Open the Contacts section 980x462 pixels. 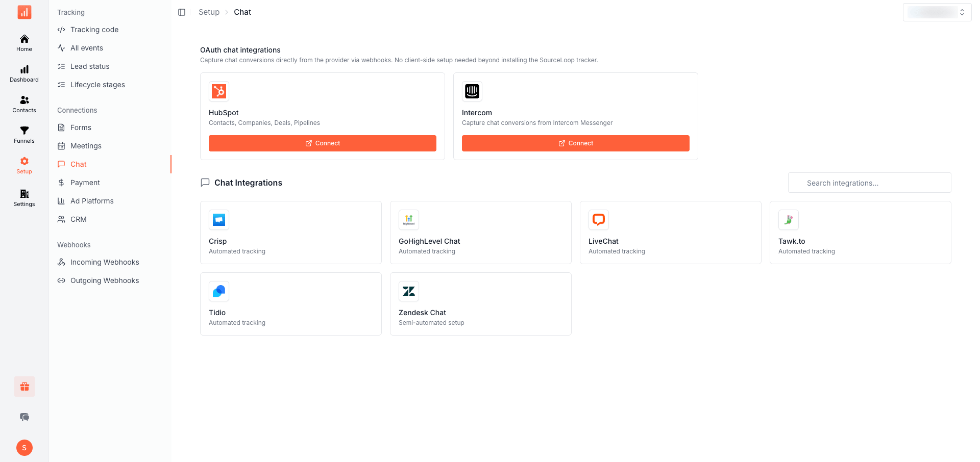(x=24, y=104)
